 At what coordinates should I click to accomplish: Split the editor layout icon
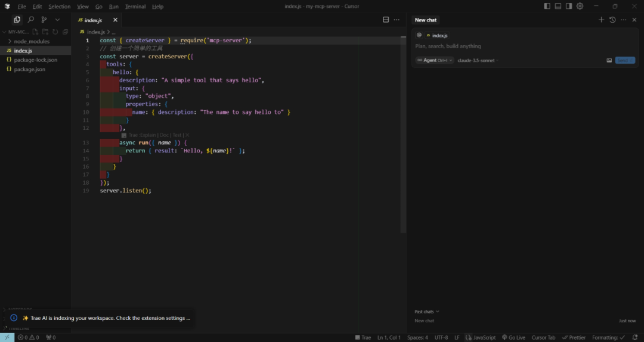point(386,20)
